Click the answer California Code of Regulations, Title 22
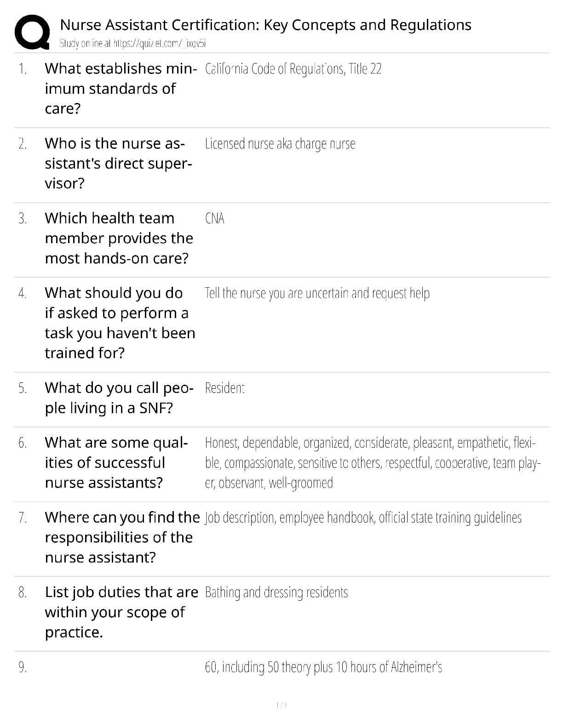This screenshot has width=563, height=728. [293, 69]
